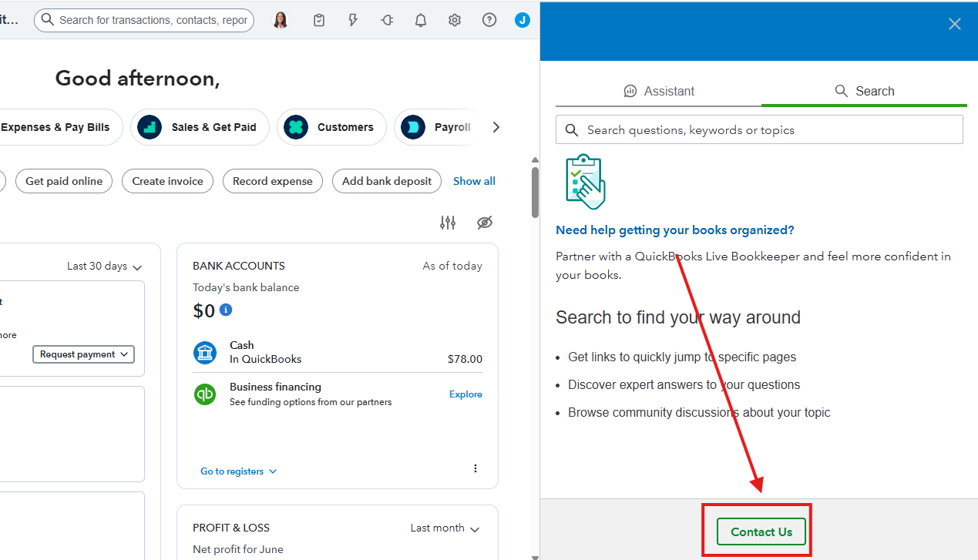Click the QuickBooks logo beside Business financing
978x560 pixels.
coord(205,394)
